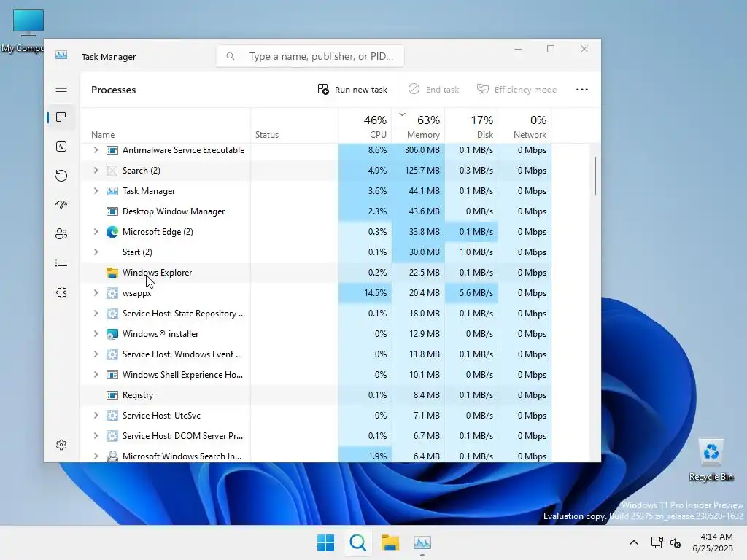
Task: Click the 125.7 MB memory value
Action: tap(422, 171)
